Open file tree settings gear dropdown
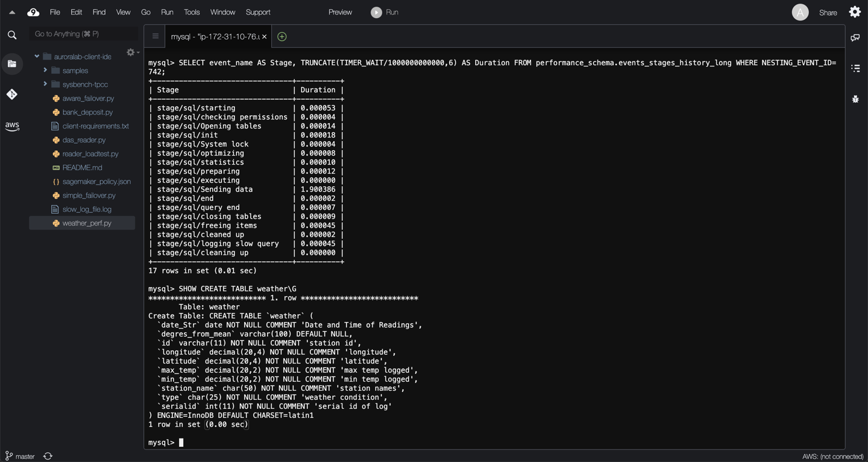The height and width of the screenshot is (462, 868). point(132,53)
